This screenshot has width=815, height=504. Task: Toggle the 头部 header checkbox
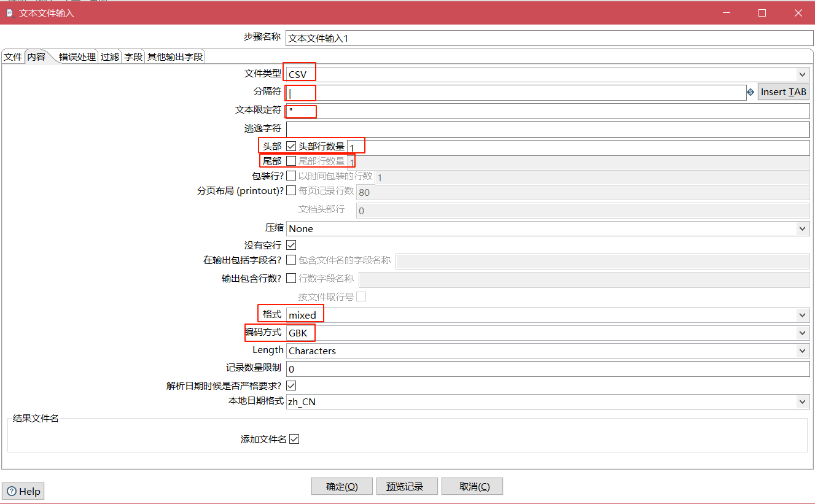pyautogui.click(x=291, y=146)
